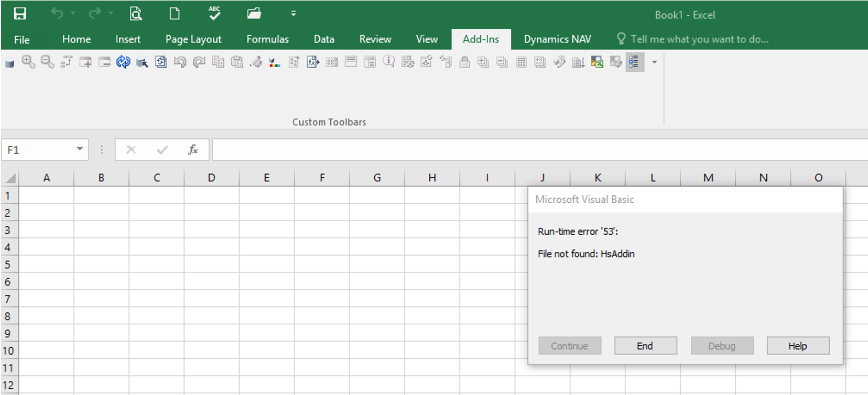Click Help in the run-time error dialog
This screenshot has height=395, width=868.
[x=797, y=346]
